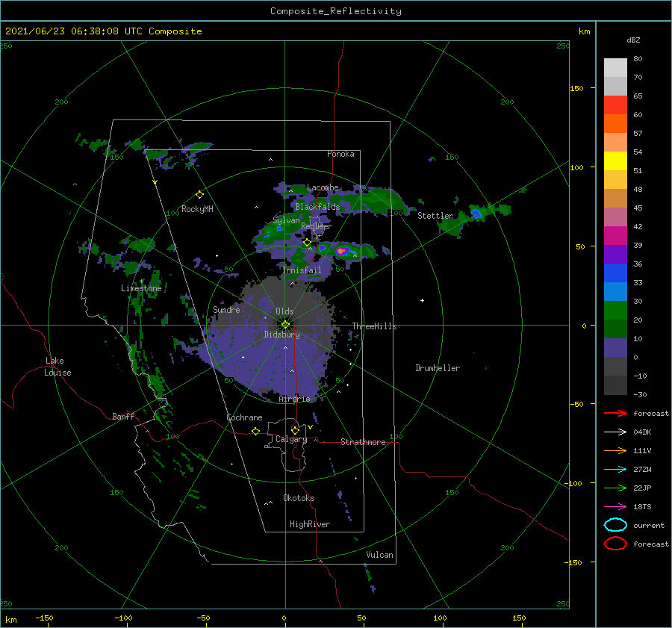This screenshot has height=628, width=672.
Task: Click the Vulcan city label
Action: point(379,555)
